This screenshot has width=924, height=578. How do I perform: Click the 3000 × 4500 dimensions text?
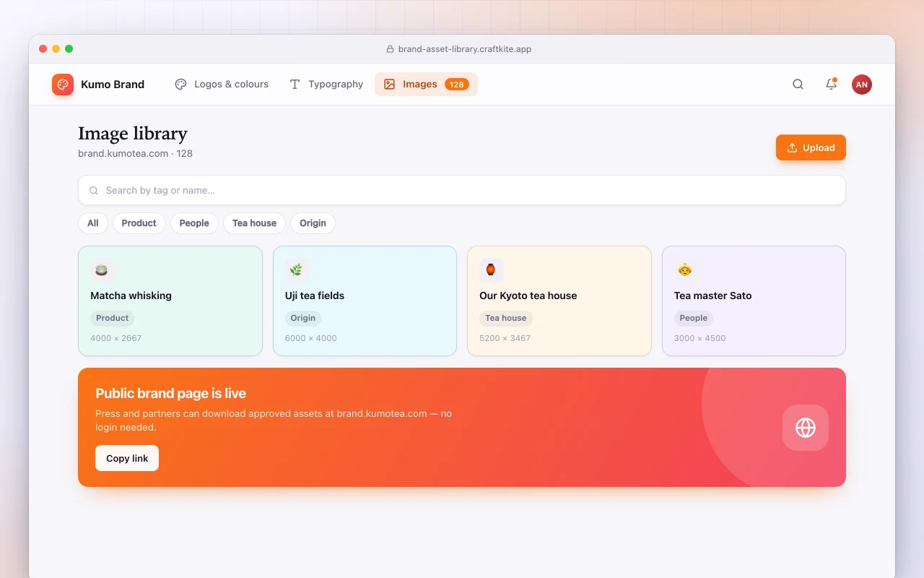point(700,338)
